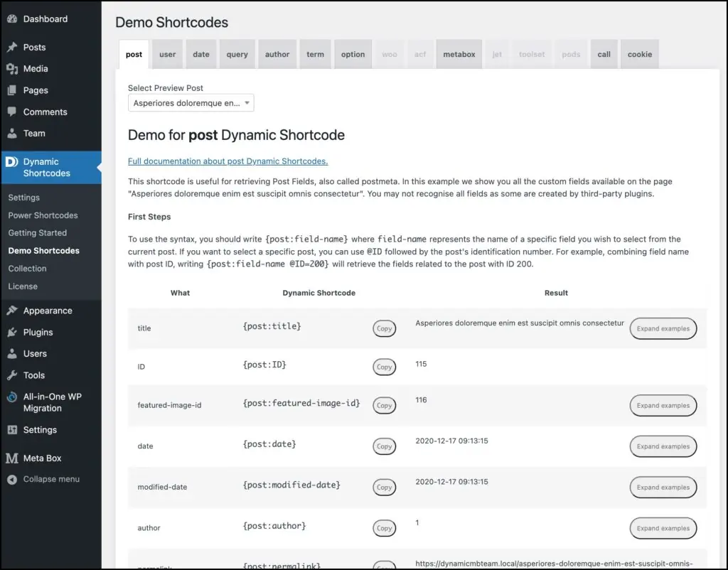This screenshot has width=728, height=570.
Task: Select the Posts pin icon
Action: tap(11, 47)
